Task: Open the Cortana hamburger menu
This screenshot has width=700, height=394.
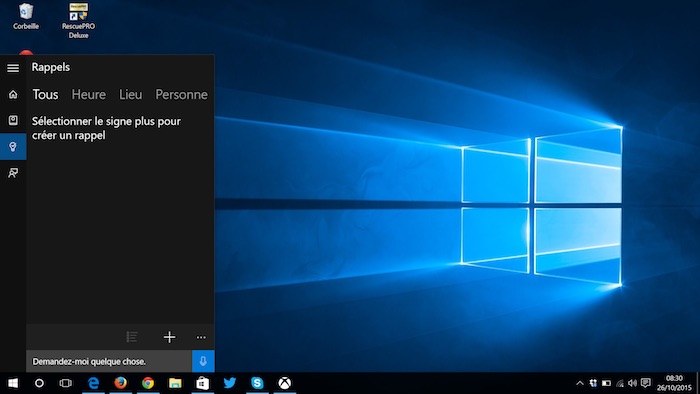Action: (x=13, y=68)
